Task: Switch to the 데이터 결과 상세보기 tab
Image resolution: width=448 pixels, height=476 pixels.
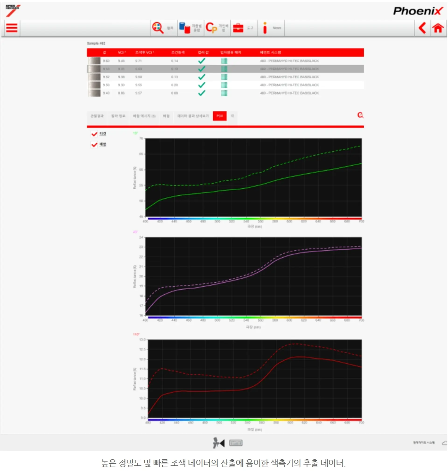Action: [x=193, y=116]
